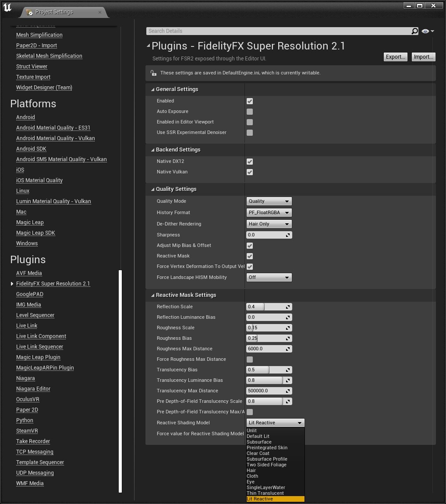Click Translucency Bias spinner arrow icon
This screenshot has height=504, width=446.
(x=288, y=370)
